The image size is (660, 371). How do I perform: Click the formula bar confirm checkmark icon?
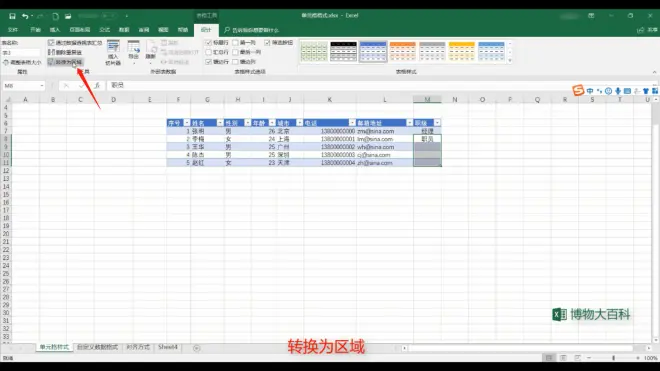81,85
